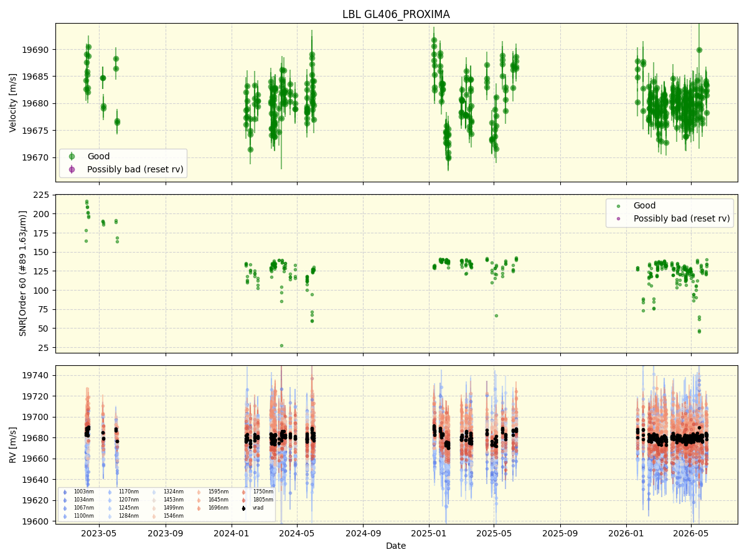
Task: Click the 2024-01 date tick label
Action: point(232,533)
